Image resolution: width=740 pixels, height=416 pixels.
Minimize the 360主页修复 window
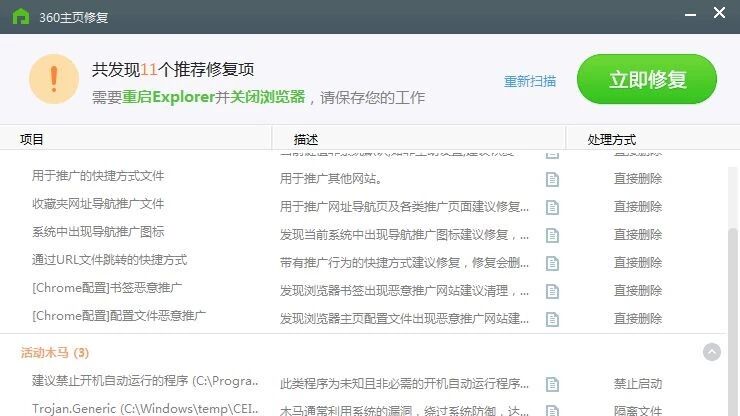[690, 15]
